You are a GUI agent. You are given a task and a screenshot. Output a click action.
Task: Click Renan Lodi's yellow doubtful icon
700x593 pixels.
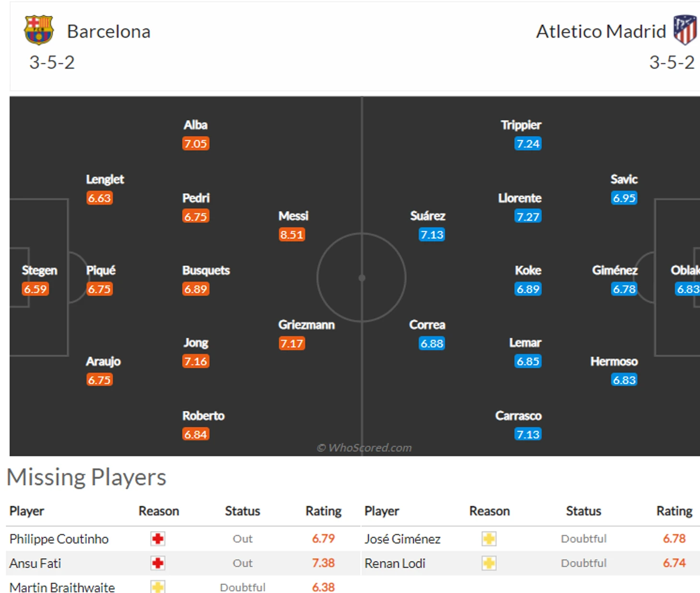coord(489,563)
